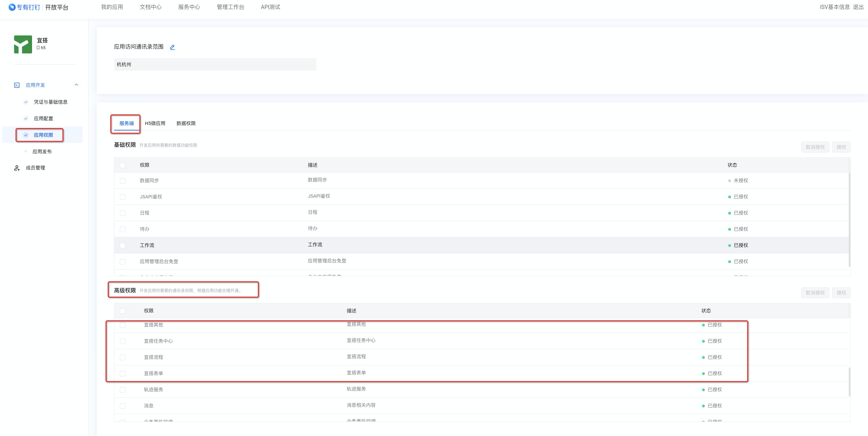Click the 专有钉钉 logo in header
Screen dimensions: 868x436
pos(24,7)
